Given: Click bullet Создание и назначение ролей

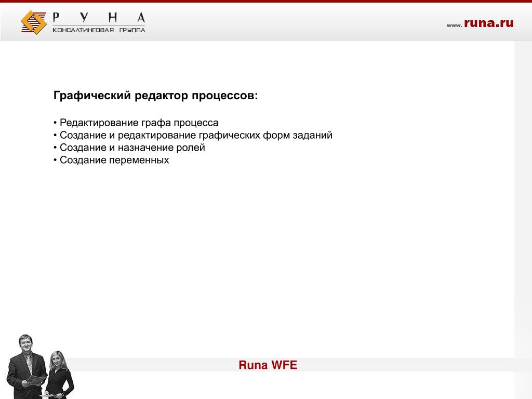Looking at the screenshot, I should pyautogui.click(x=129, y=148).
